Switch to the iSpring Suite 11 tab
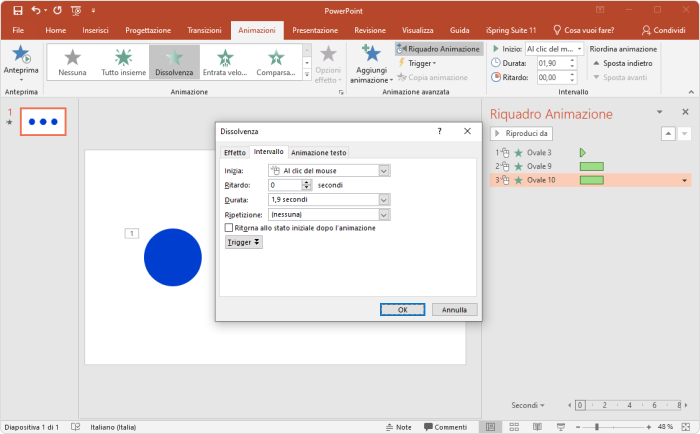 [x=511, y=30]
